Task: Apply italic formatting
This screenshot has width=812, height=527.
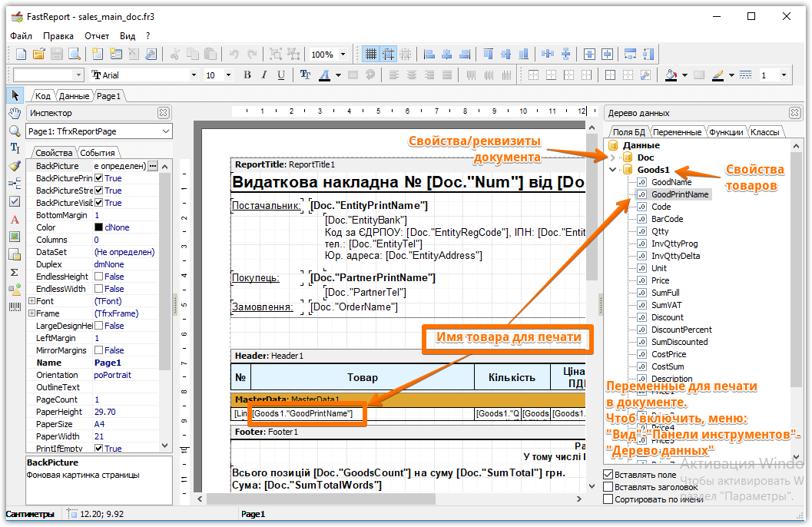Action: point(264,75)
